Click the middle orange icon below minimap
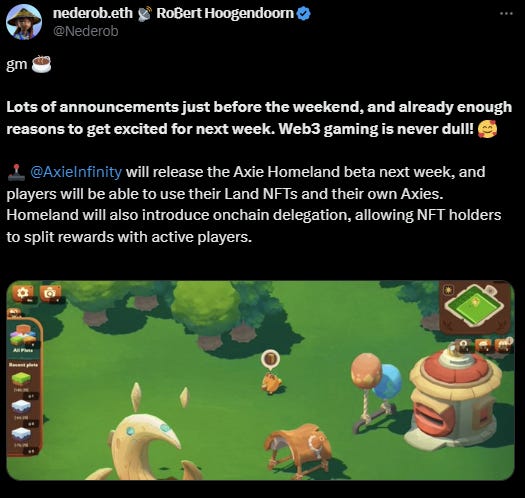The width and height of the screenshot is (525, 498). point(483,346)
